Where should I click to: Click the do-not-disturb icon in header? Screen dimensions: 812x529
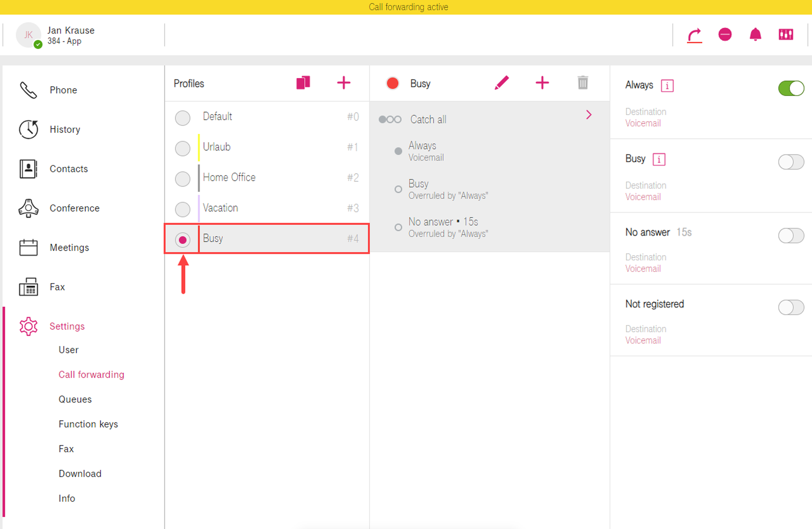[725, 35]
